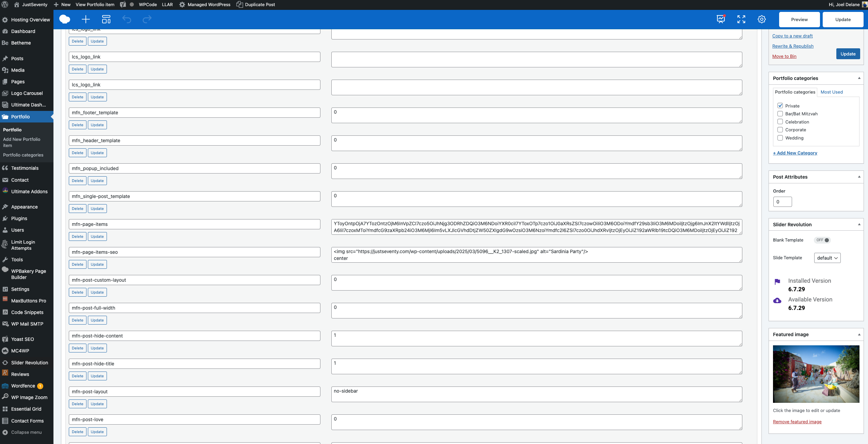Switch to the Most Used tab
868x444 pixels.
point(831,92)
